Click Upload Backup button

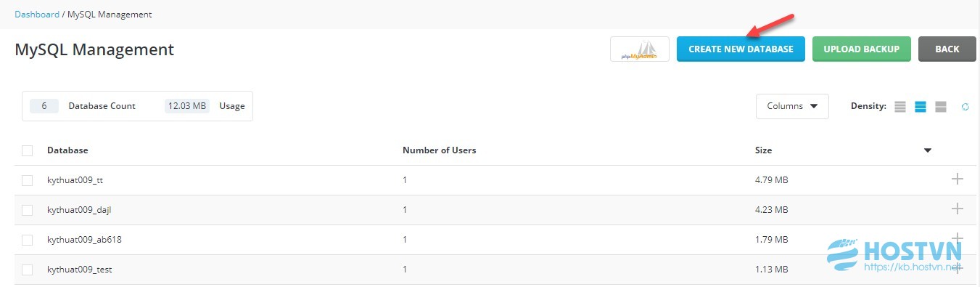862,49
